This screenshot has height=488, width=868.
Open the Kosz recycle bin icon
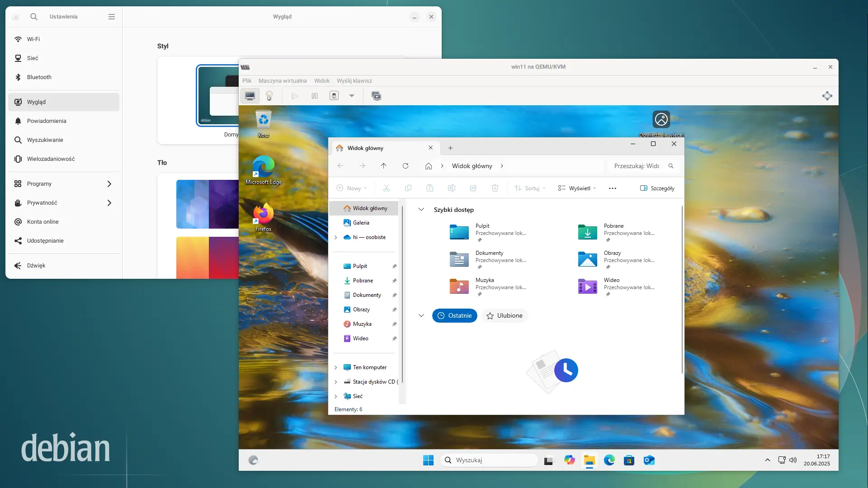pos(264,124)
